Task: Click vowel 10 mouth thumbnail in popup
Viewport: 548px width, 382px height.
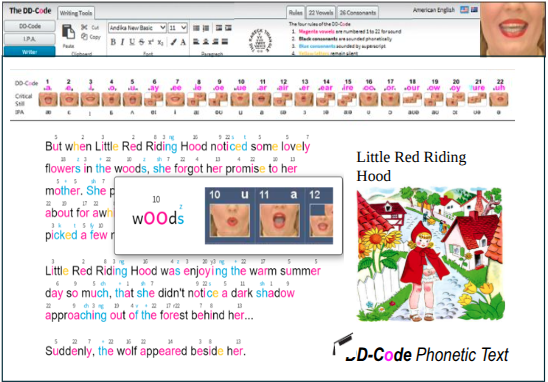Action: (x=230, y=220)
